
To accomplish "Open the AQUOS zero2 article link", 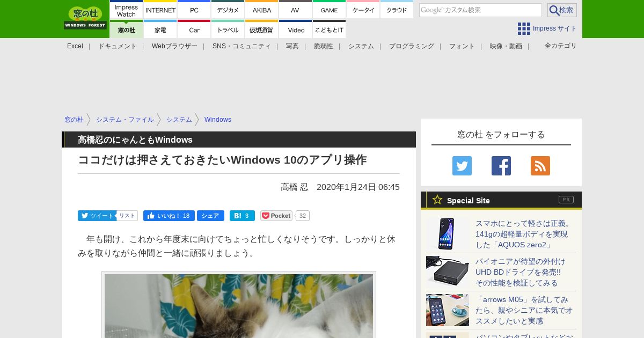I will pos(524,234).
